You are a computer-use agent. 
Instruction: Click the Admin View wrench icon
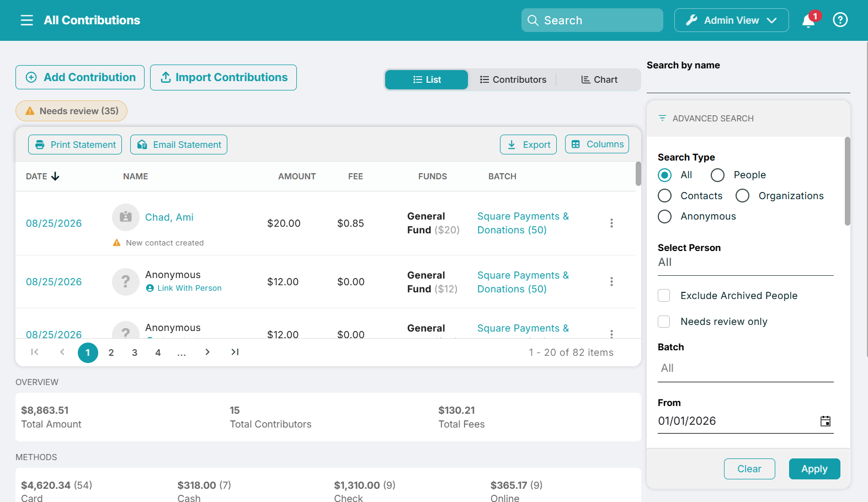pos(691,20)
